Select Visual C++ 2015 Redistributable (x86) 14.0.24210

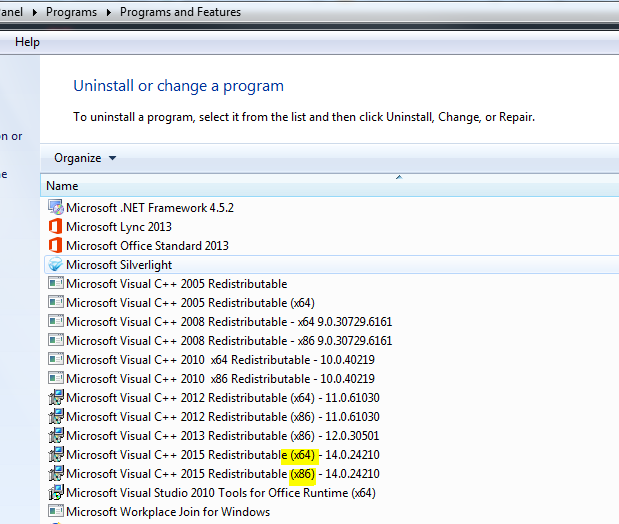tap(223, 473)
